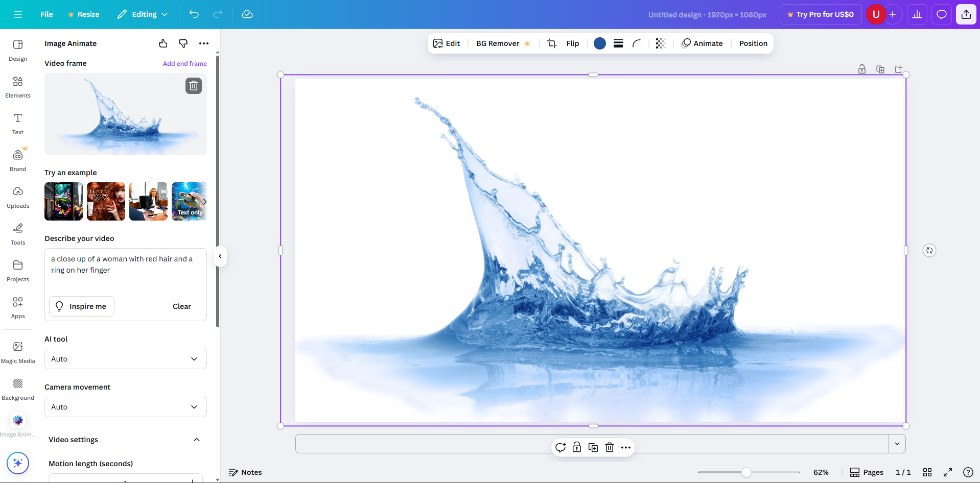Click the Add end frame link
Viewport: 980px width, 483px height.
click(184, 64)
